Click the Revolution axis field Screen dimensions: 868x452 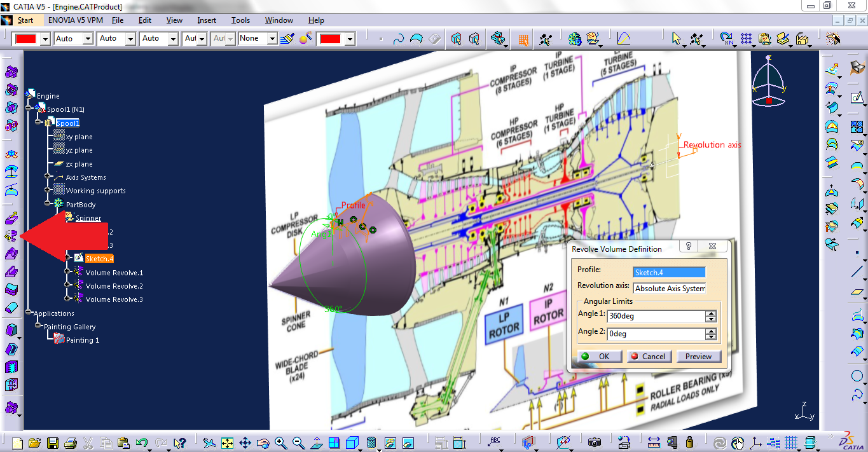tap(669, 288)
